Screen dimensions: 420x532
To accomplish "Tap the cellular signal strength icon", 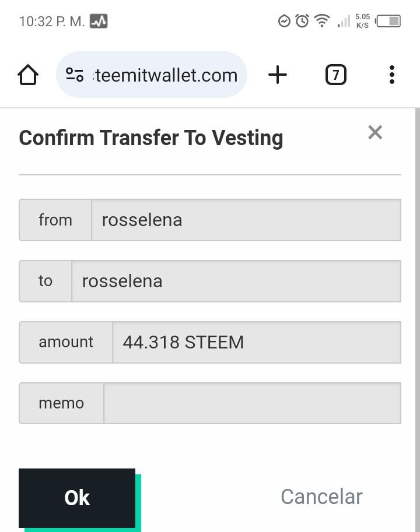I will click(x=344, y=21).
